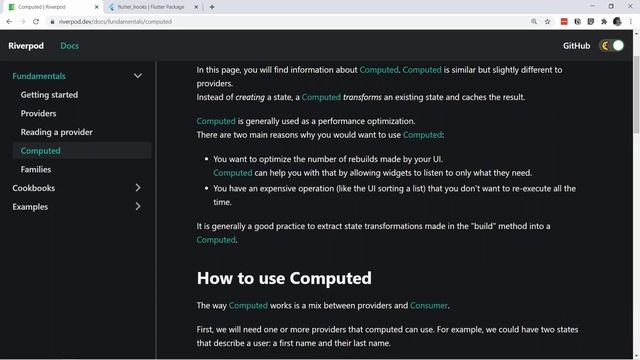
Task: Open the extensions puzzle piece menu
Action: 604,22
